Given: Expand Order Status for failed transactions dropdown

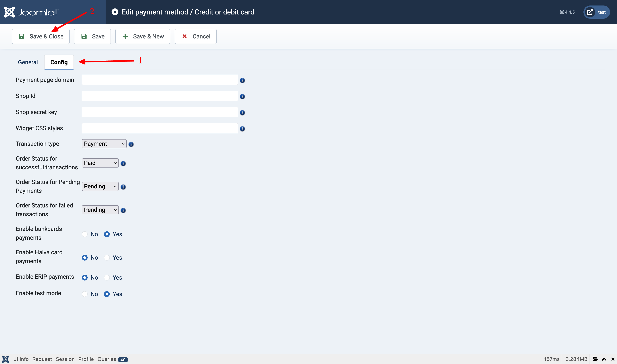Looking at the screenshot, I should coord(100,210).
